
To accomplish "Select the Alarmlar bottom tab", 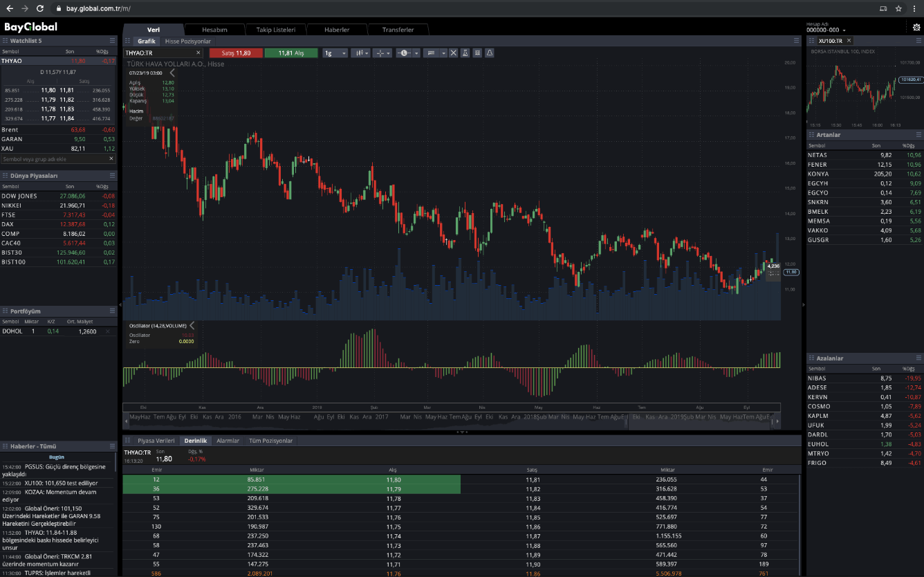I will pos(228,441).
